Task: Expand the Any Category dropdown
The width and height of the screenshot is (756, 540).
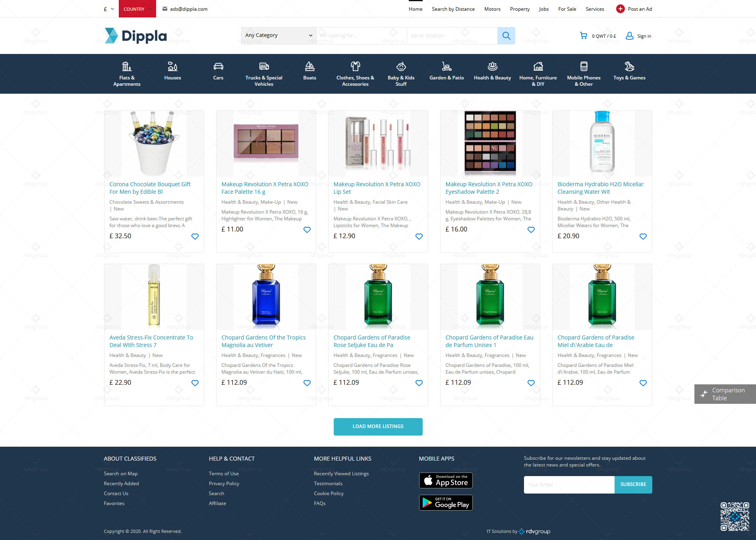Action: pos(279,35)
